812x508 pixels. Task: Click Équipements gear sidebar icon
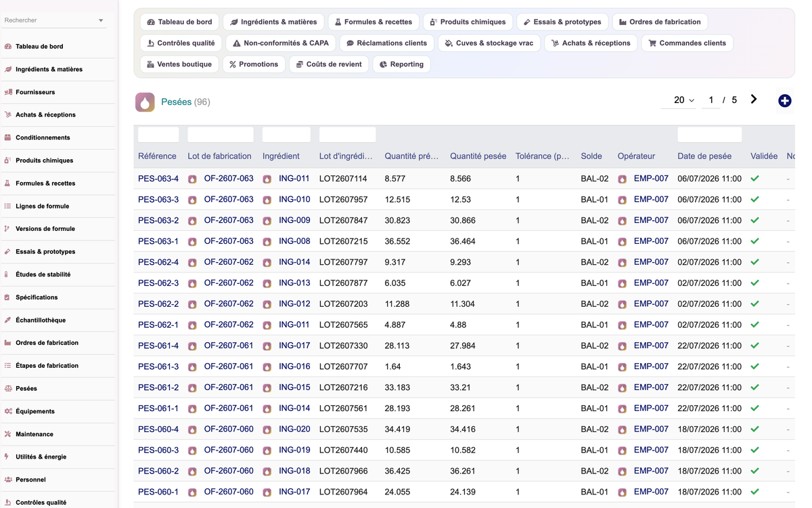click(8, 411)
